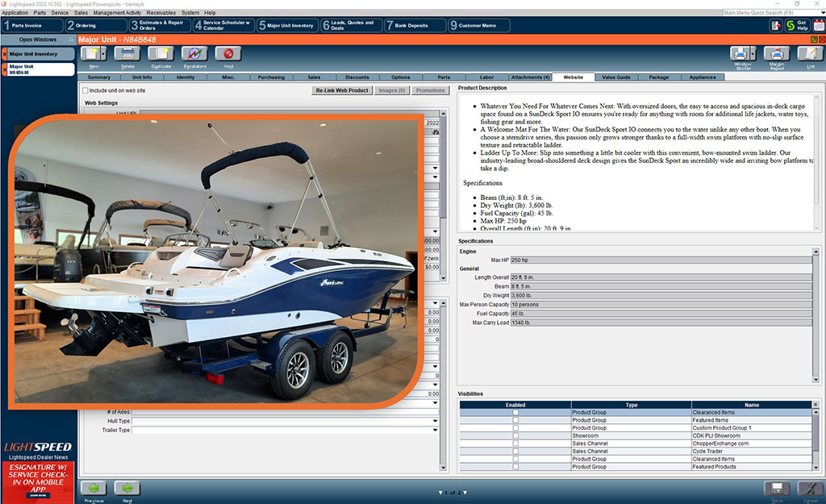
Task: Click the Duplicate unit icon
Action: point(161,54)
